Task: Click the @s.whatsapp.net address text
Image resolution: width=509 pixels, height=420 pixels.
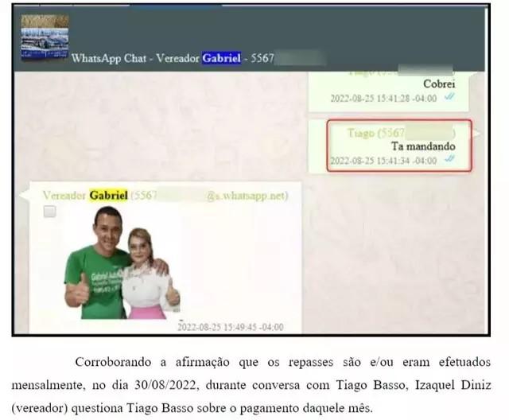Action: pos(247,196)
